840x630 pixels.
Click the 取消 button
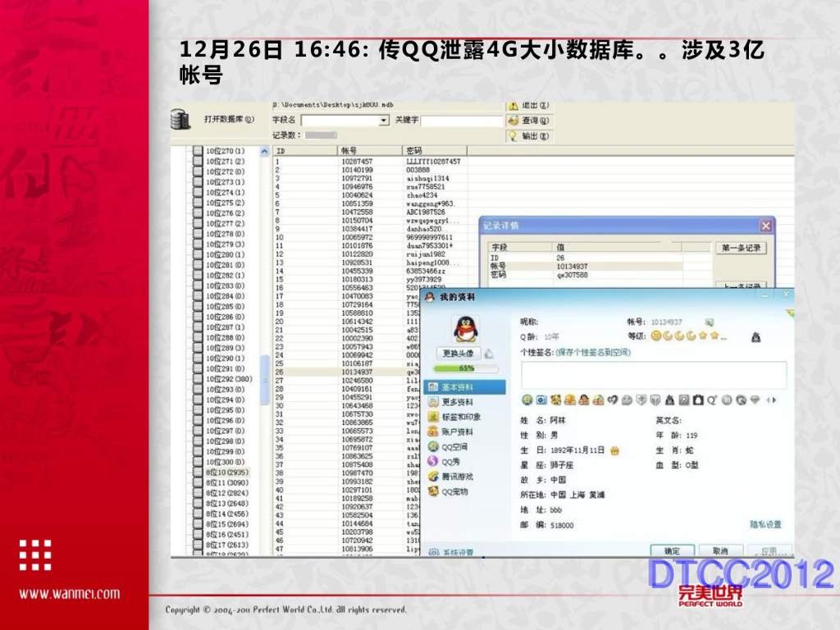tap(720, 550)
